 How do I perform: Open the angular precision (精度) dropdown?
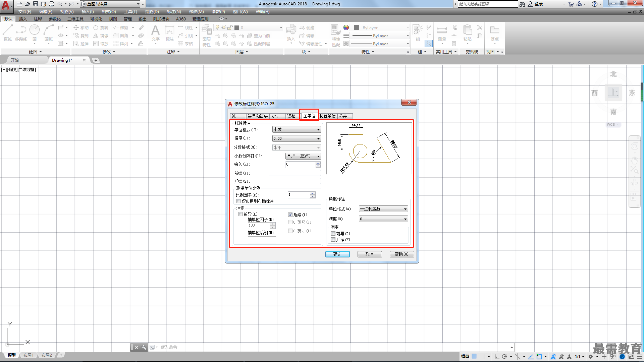click(x=383, y=219)
